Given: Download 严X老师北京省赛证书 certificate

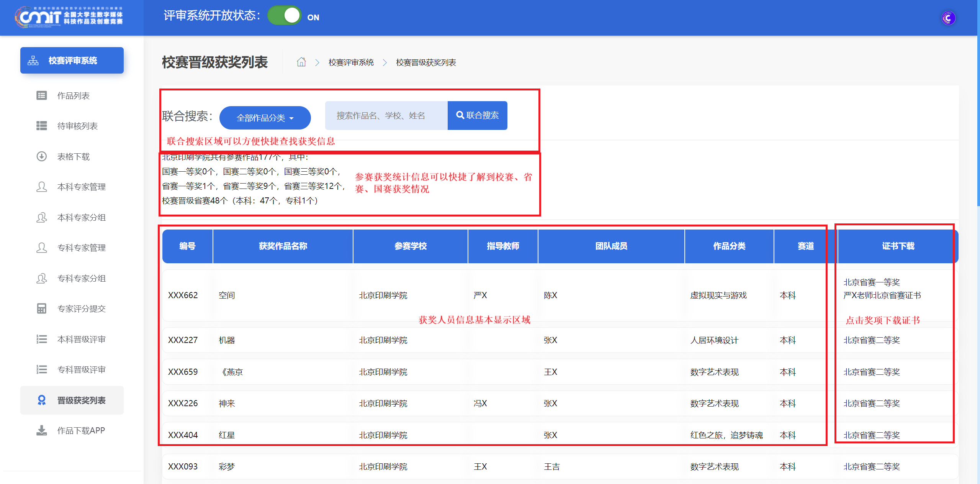Looking at the screenshot, I should pyautogui.click(x=882, y=295).
